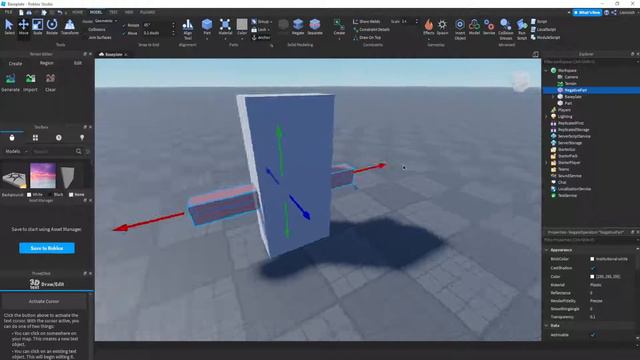Click the What's New button
Viewport: 640px width, 360px height.
587,13
